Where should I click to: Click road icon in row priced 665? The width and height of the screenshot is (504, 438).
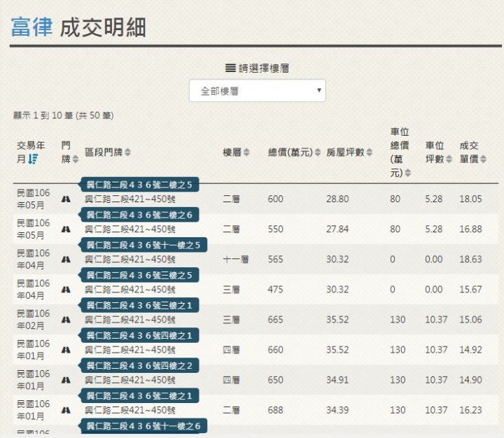click(66, 320)
